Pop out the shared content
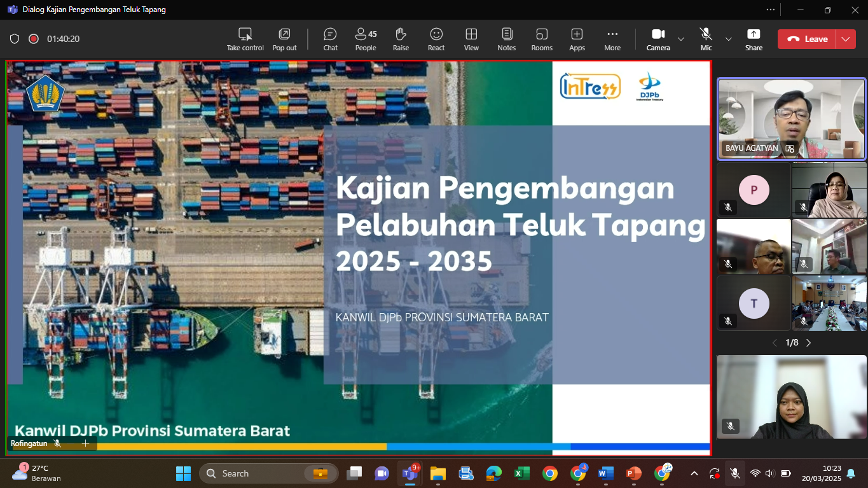This screenshot has height=488, width=868. (284, 39)
